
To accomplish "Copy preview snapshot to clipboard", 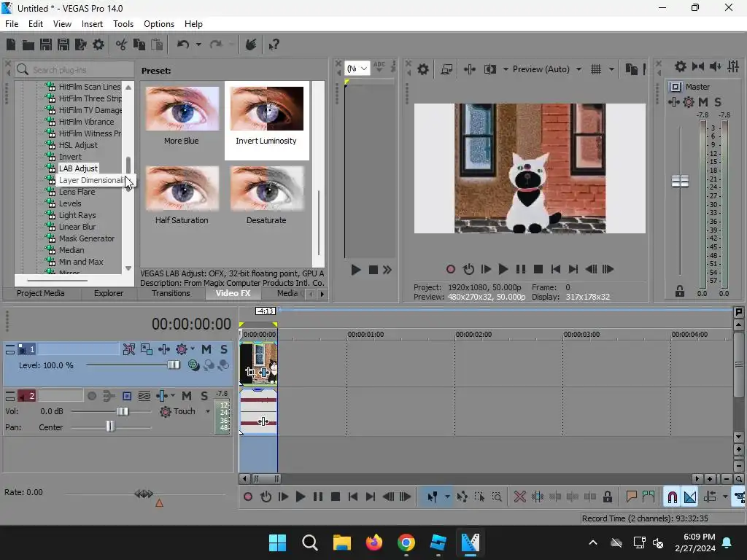I will coord(631,69).
